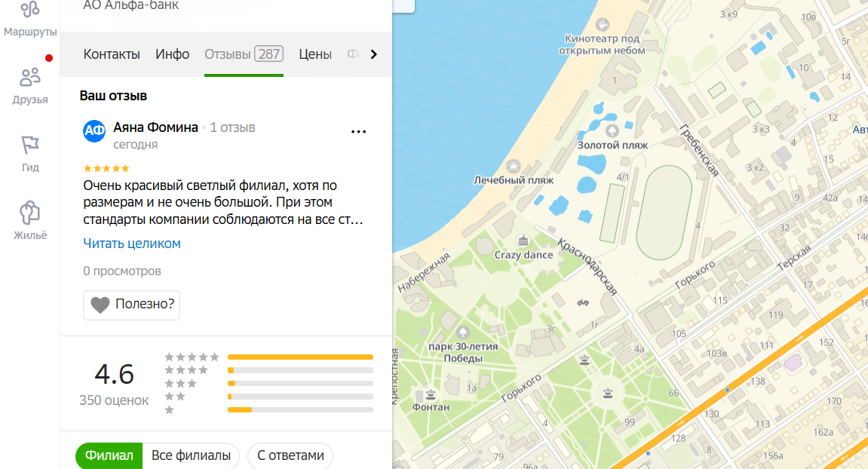Open the three-dot menu of the review

359,132
